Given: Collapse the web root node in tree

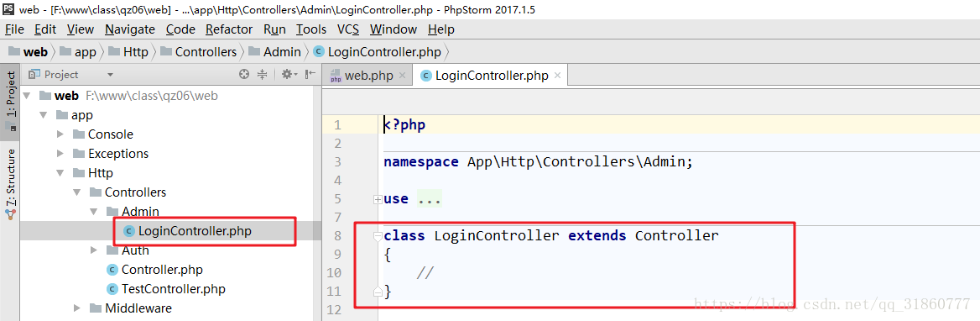Looking at the screenshot, I should click(x=26, y=96).
